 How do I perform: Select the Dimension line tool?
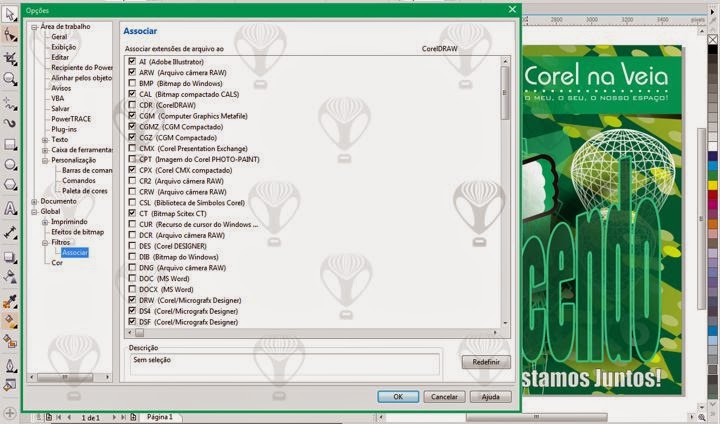coord(10,232)
